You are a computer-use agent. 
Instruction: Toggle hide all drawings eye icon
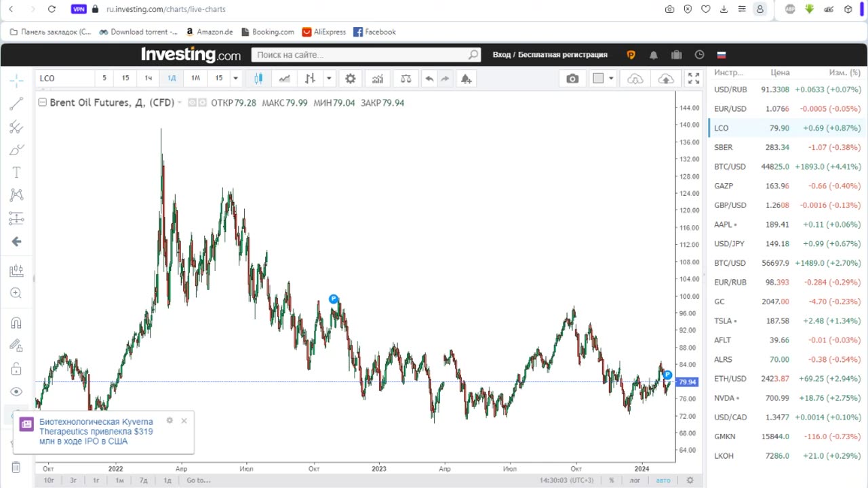[16, 392]
